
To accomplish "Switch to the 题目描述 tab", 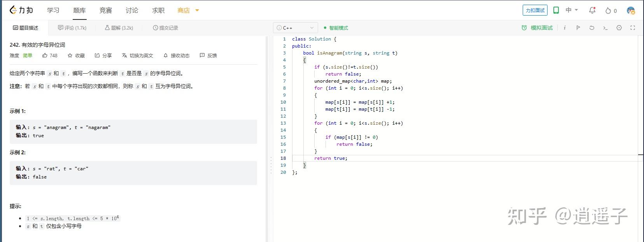I will click(x=26, y=28).
